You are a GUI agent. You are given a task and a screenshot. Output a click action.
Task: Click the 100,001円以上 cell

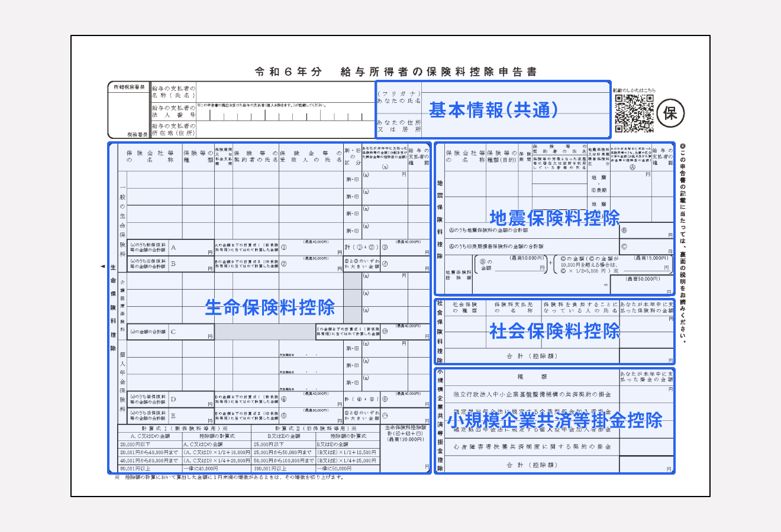[x=283, y=468]
